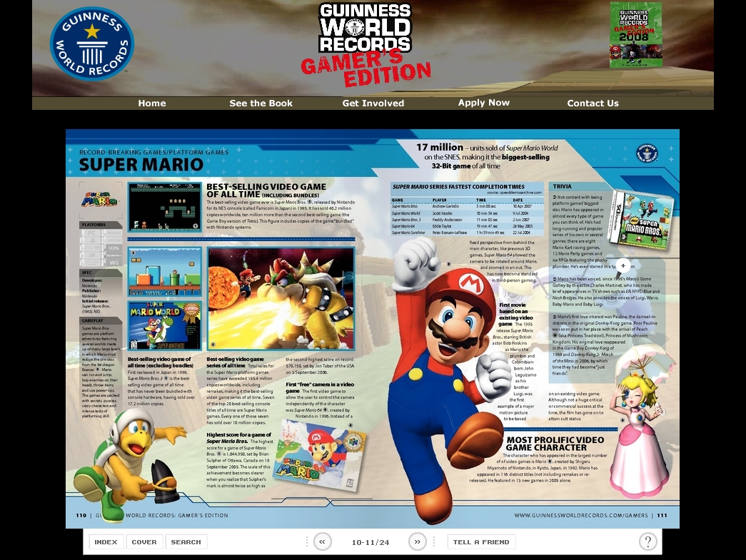Click the SUPER MARIO page heading
The width and height of the screenshot is (746, 560).
(x=141, y=165)
